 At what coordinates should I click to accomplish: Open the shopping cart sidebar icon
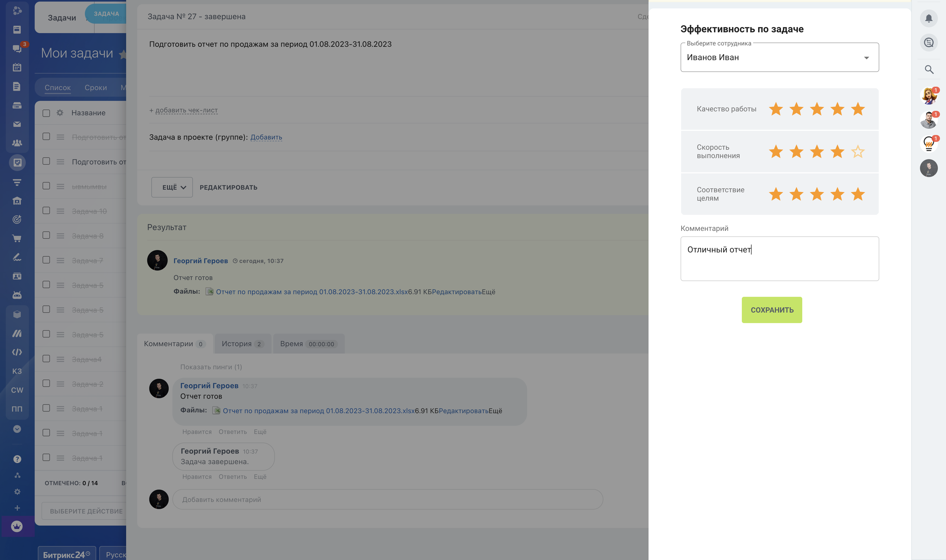pos(17,238)
